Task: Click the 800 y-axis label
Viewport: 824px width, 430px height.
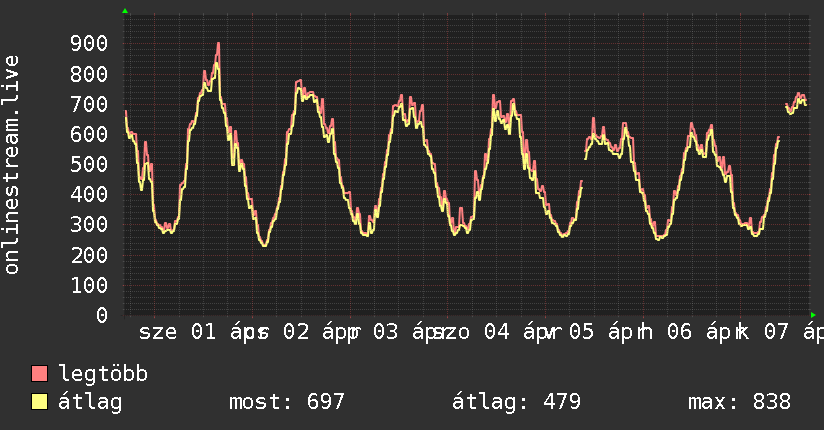Action: 89,74
